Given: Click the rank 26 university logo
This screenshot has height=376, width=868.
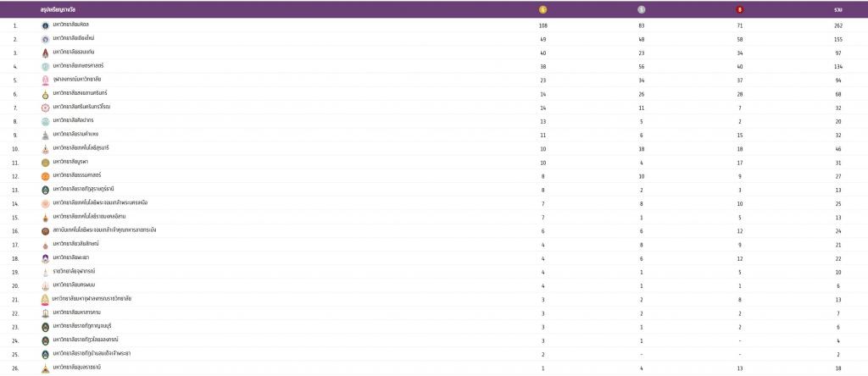Looking at the screenshot, I should click(46, 368).
